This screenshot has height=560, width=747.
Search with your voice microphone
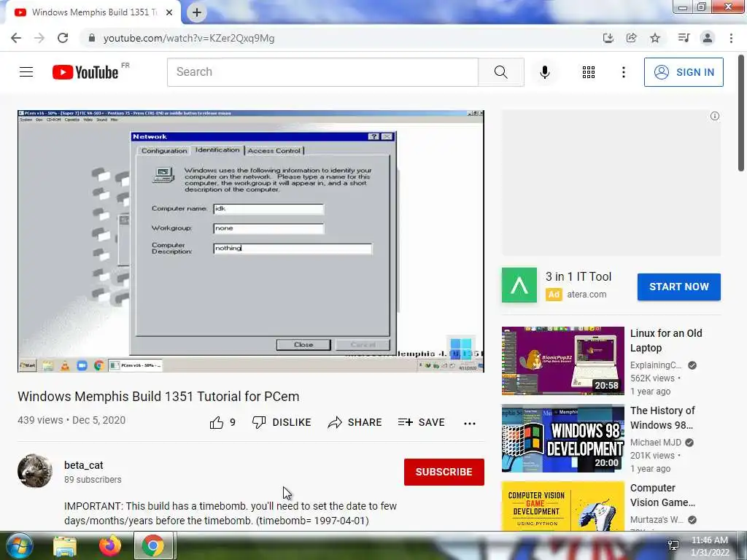click(x=545, y=72)
